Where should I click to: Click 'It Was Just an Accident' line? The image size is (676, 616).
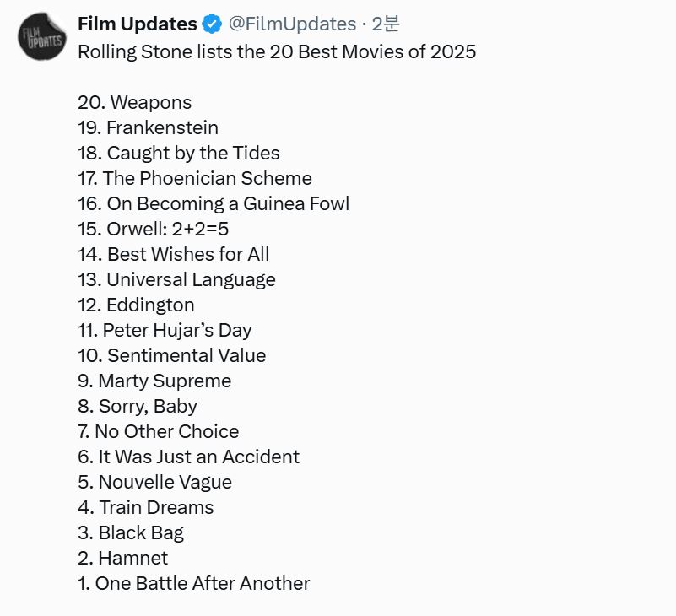[x=188, y=457]
